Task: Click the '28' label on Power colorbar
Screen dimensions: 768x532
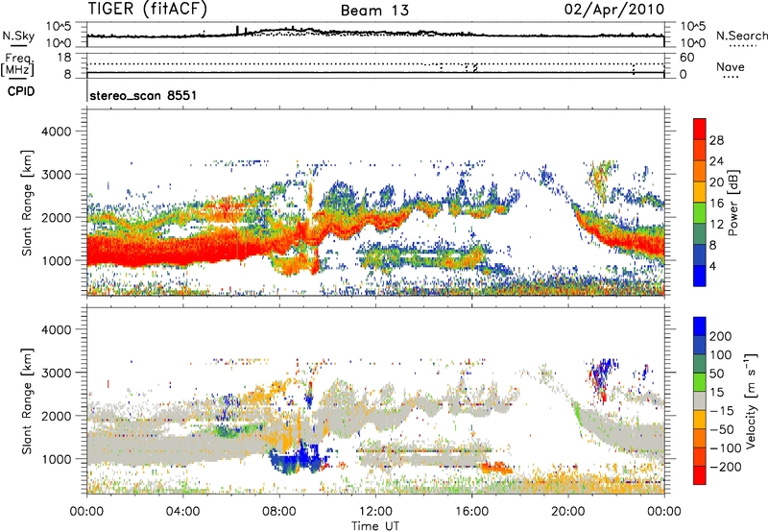Action: [716, 140]
